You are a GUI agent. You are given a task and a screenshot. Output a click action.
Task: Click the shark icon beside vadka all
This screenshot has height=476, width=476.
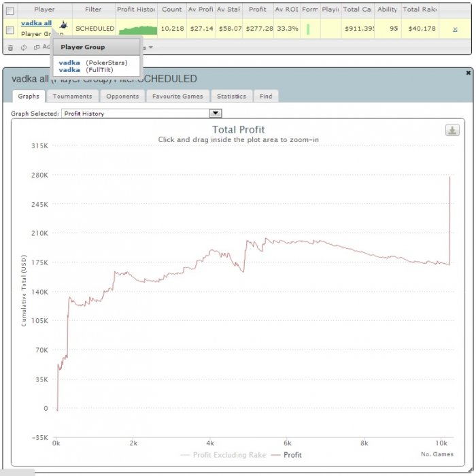coord(63,24)
